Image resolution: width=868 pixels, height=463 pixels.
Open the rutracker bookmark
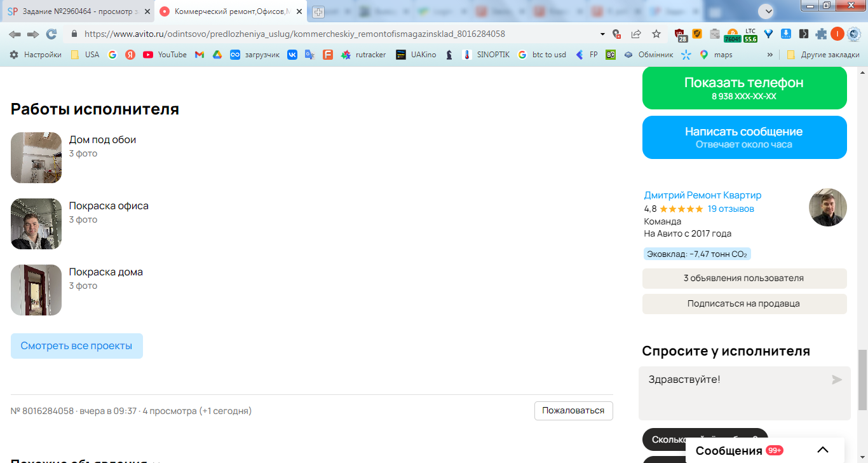363,55
